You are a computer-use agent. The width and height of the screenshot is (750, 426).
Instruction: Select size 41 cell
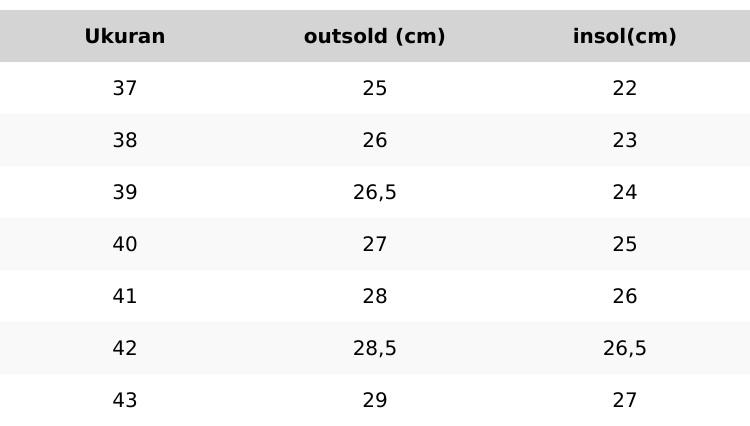125,297
